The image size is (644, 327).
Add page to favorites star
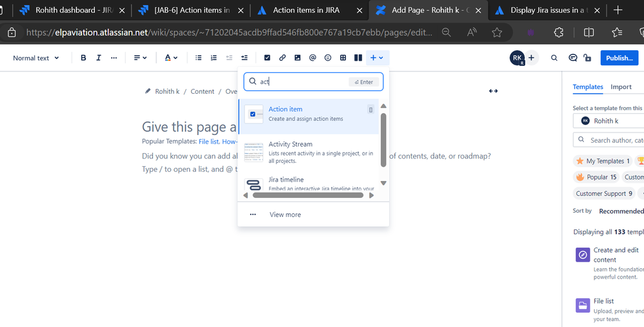497,32
